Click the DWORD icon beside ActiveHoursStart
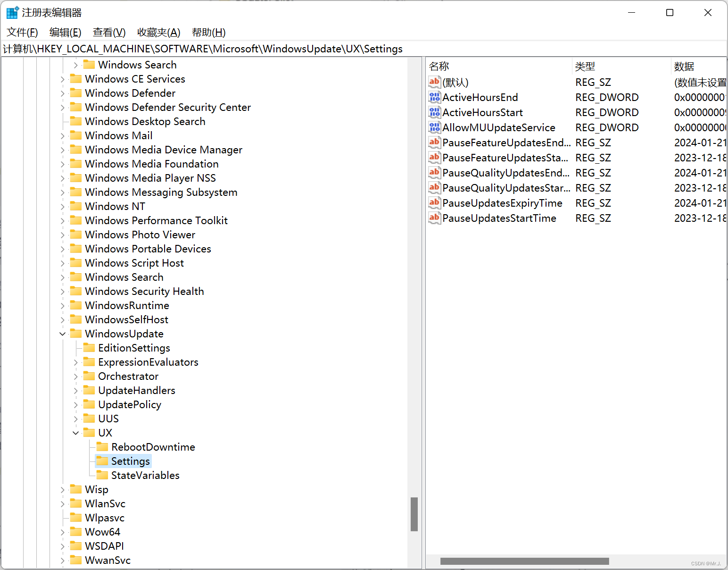 click(x=434, y=112)
